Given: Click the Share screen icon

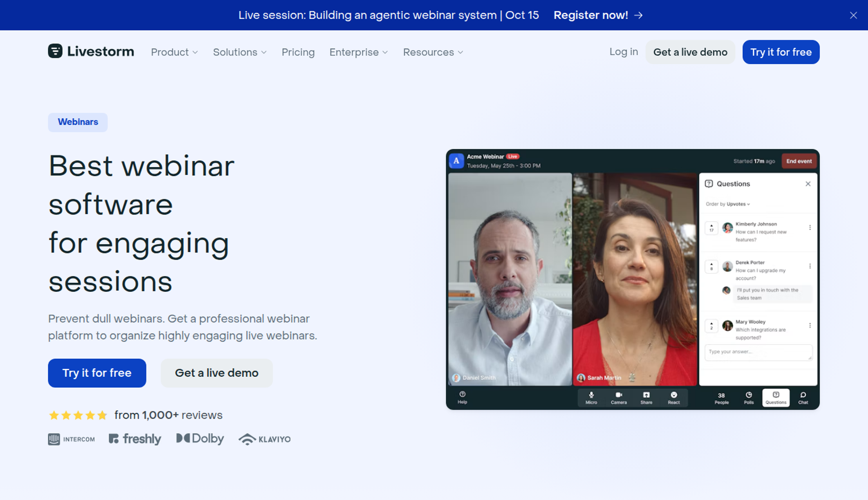Looking at the screenshot, I should click(646, 398).
